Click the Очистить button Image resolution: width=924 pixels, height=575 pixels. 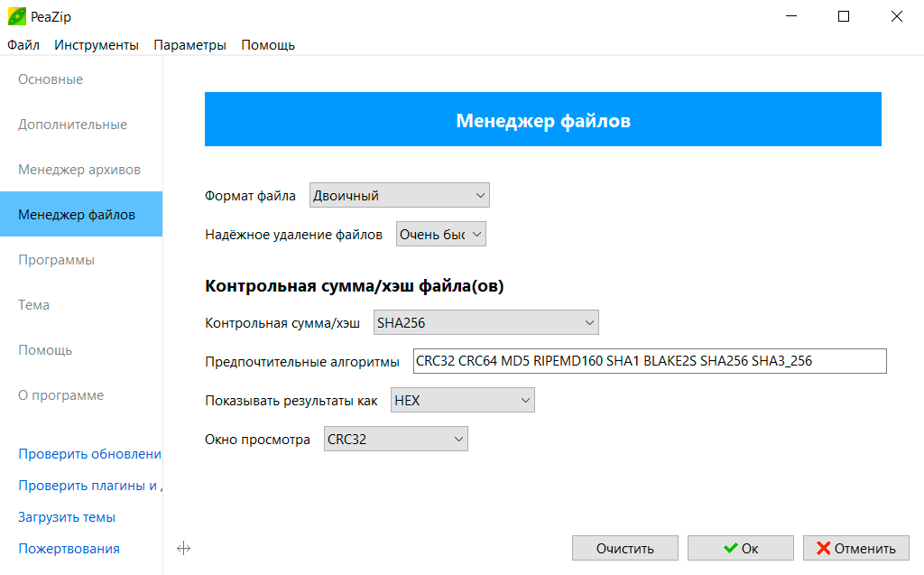tap(625, 549)
